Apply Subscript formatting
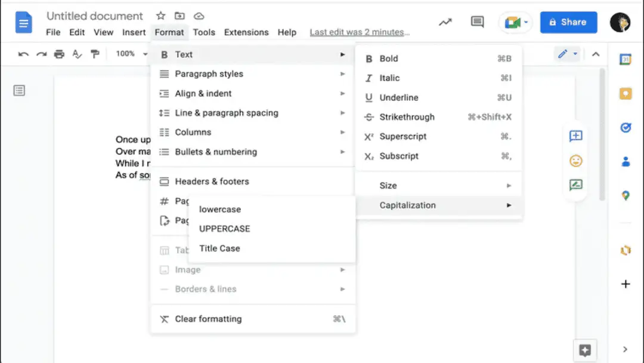Image resolution: width=644 pixels, height=363 pixels. [x=439, y=156]
